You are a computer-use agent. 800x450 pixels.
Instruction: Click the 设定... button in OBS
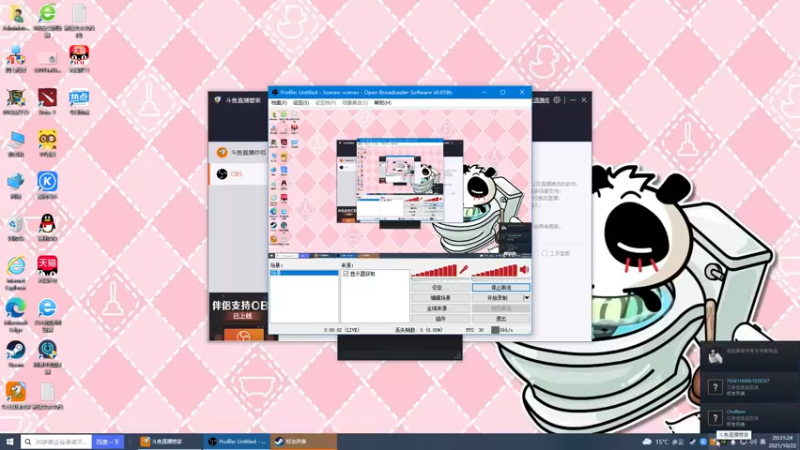pyautogui.click(x=440, y=287)
